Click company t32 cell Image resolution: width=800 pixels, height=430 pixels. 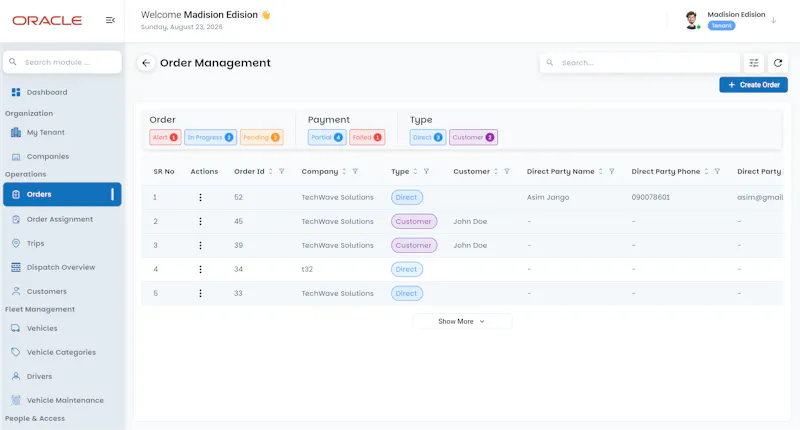(x=307, y=269)
